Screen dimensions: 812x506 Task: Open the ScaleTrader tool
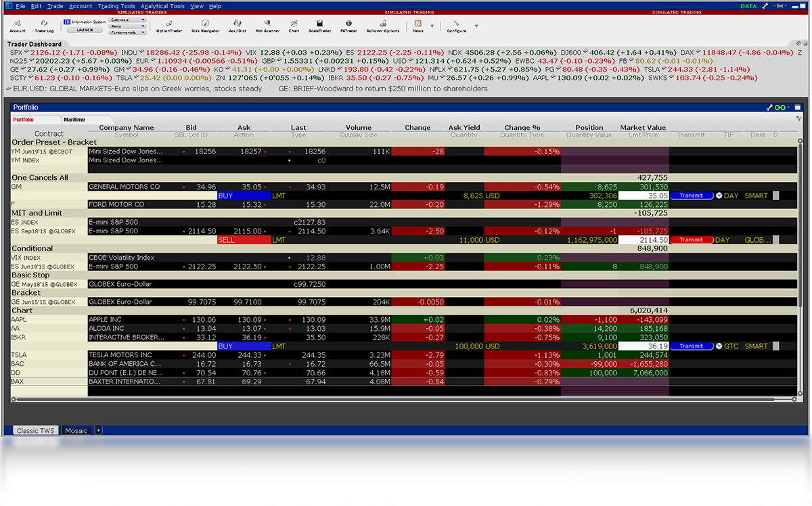[319, 26]
